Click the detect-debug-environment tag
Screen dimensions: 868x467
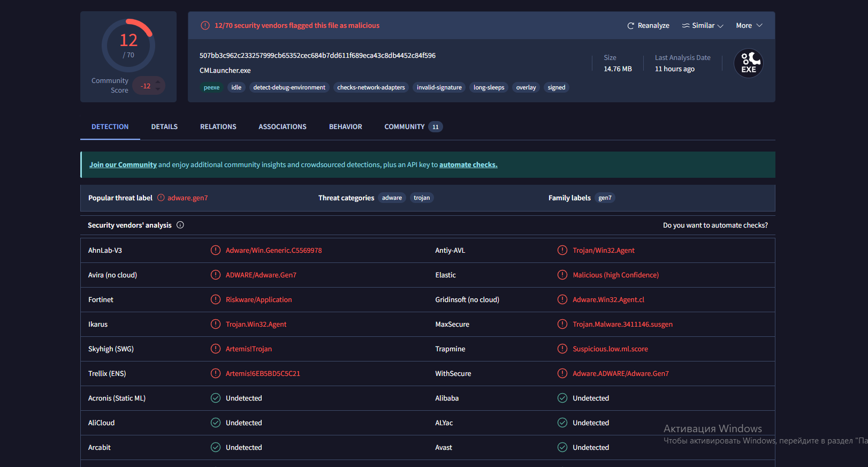289,88
